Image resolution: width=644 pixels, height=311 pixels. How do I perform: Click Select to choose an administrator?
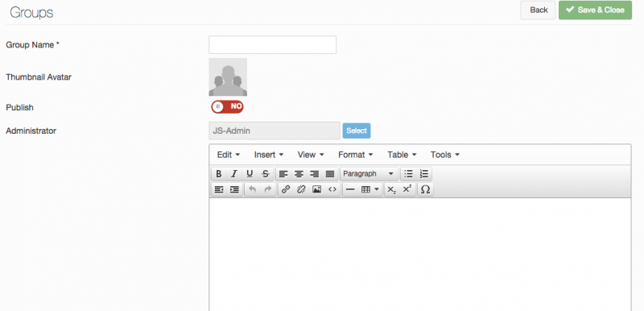pos(357,131)
